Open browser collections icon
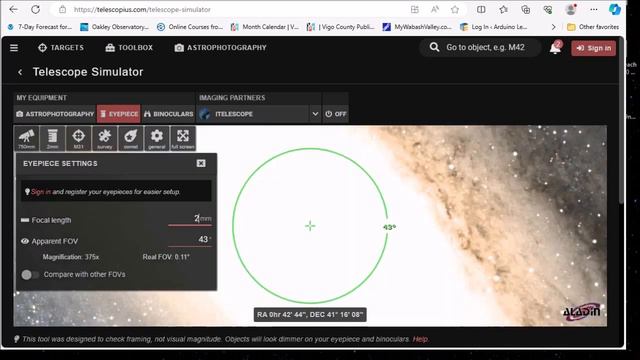 526,9
